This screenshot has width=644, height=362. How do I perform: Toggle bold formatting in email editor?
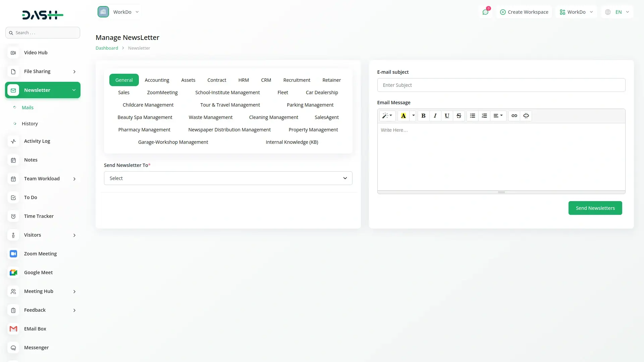[x=423, y=116]
